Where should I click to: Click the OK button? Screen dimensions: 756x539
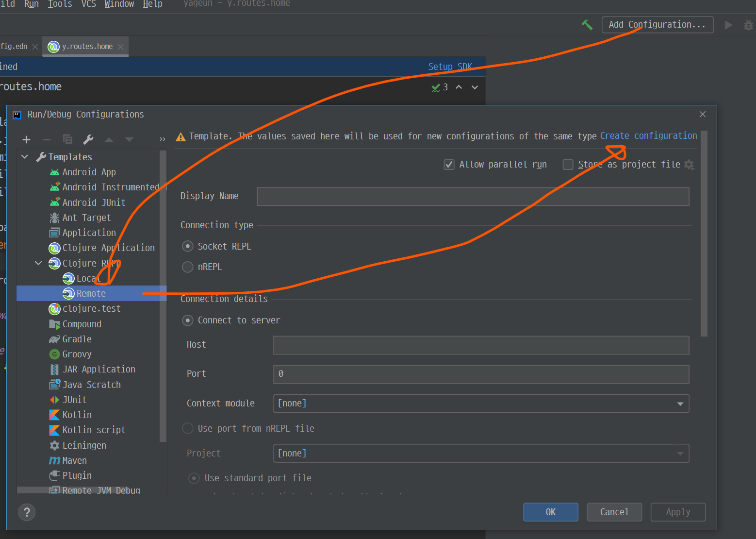click(x=551, y=512)
